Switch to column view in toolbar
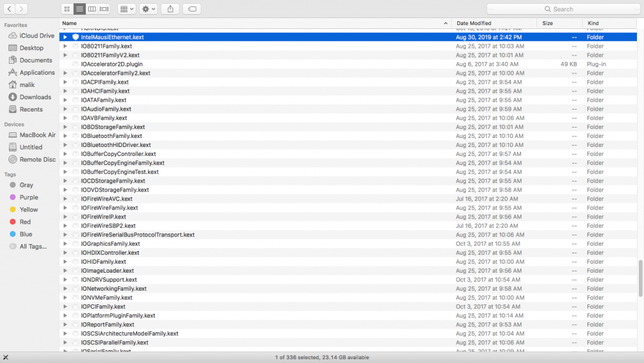This screenshot has width=644, height=363. coord(92,9)
